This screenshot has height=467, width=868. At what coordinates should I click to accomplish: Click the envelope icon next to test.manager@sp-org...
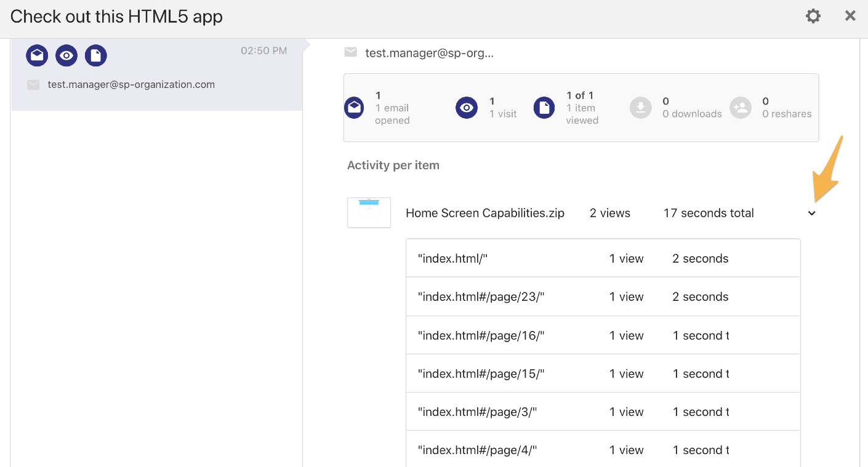(x=351, y=52)
